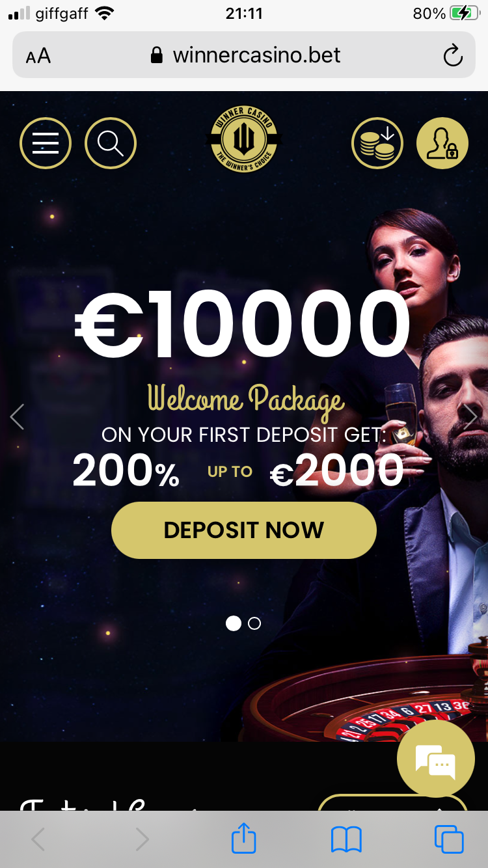Tap the winnercasino.bet address field
The width and height of the screenshot is (488, 868).
[244, 55]
